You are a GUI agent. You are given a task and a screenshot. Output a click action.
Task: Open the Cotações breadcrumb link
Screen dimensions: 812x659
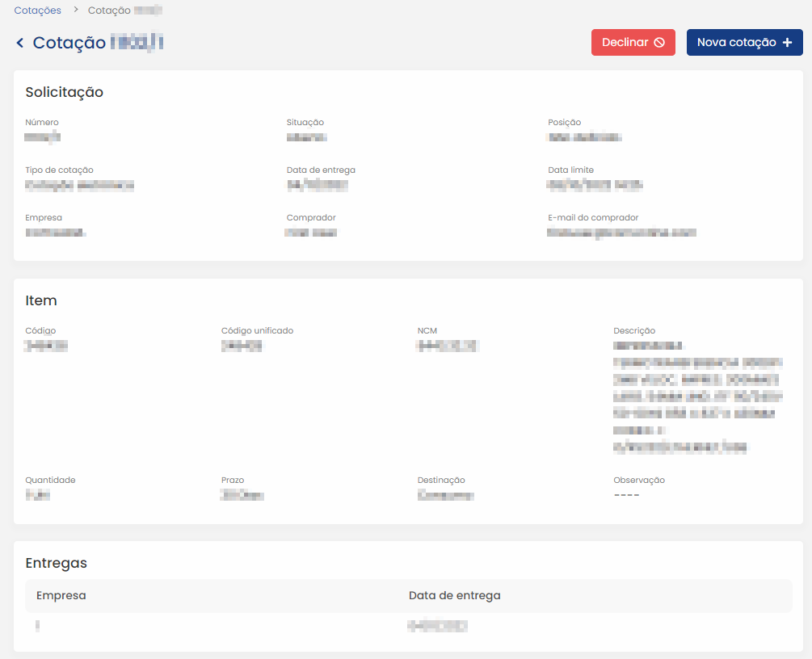(37, 10)
